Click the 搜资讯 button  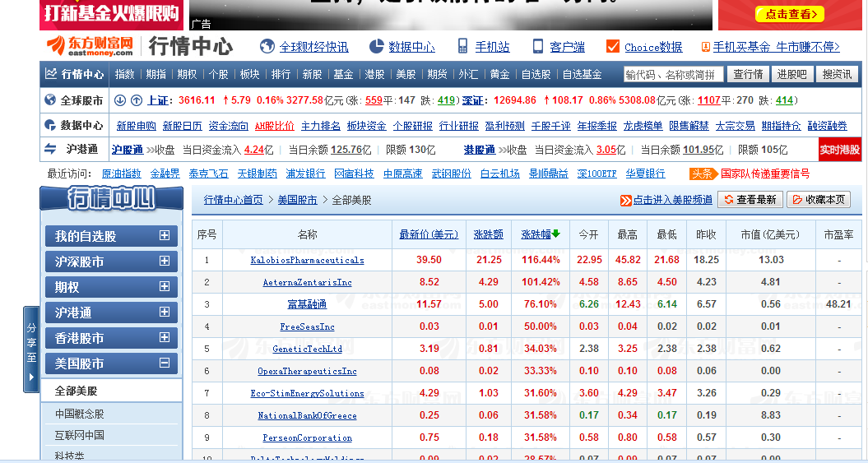(x=837, y=74)
